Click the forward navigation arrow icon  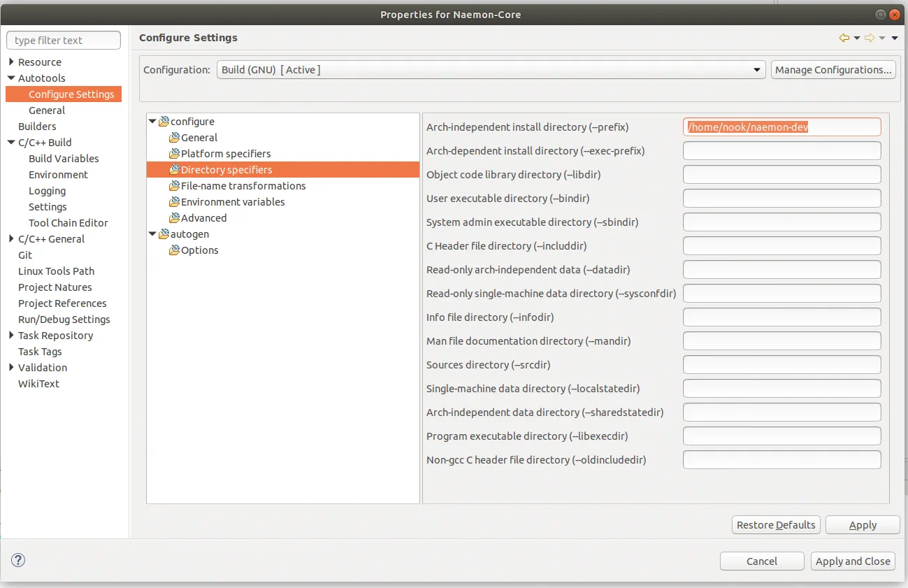coord(870,38)
